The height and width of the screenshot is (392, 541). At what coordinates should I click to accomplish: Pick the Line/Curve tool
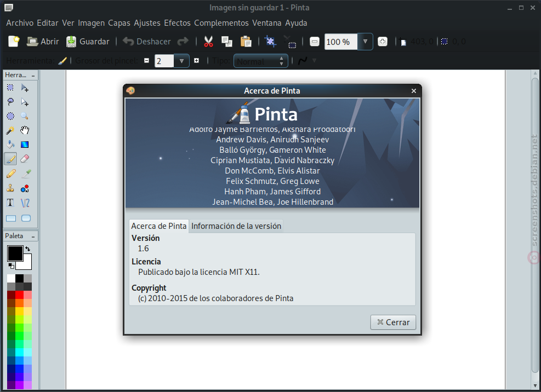pos(25,203)
